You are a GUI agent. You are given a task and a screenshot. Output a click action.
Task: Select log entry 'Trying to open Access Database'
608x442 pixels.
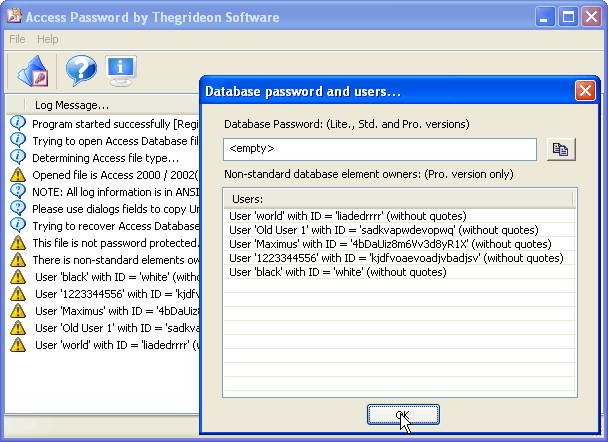[x=103, y=141]
